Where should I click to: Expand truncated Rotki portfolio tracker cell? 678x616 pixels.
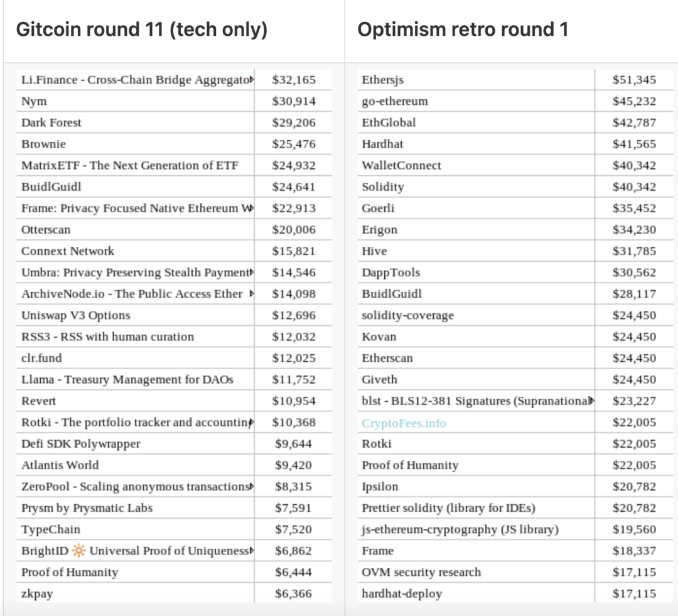pos(252,423)
